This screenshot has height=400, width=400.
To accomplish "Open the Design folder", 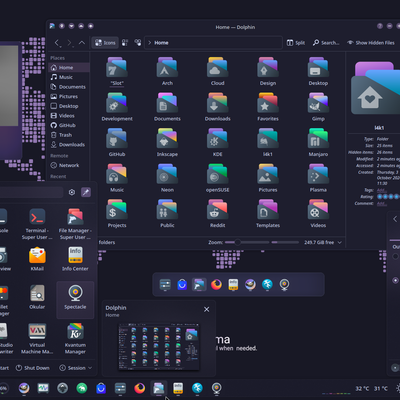I will click(268, 71).
